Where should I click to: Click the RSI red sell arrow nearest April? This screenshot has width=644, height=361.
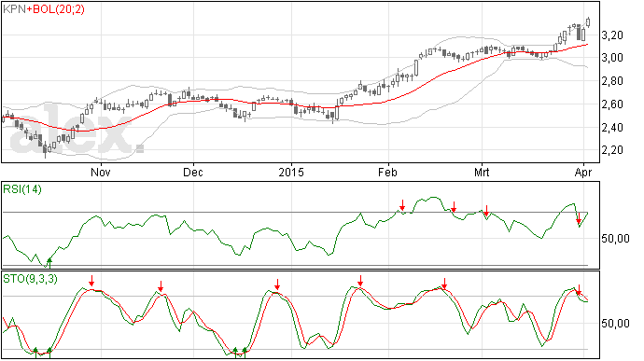pyautogui.click(x=579, y=218)
